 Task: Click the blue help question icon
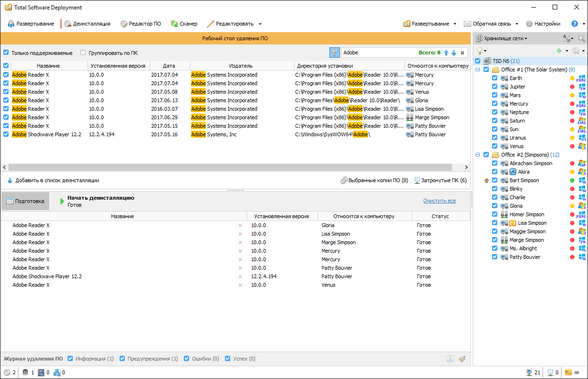pos(574,24)
